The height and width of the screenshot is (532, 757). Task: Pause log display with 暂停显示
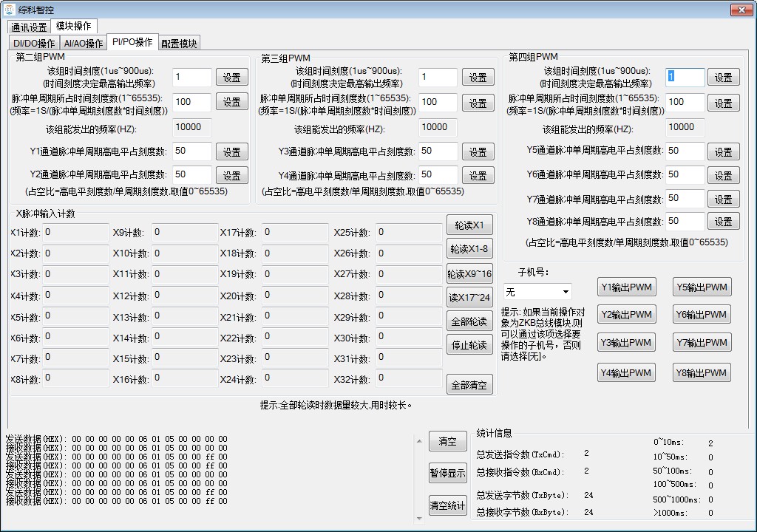coord(447,474)
